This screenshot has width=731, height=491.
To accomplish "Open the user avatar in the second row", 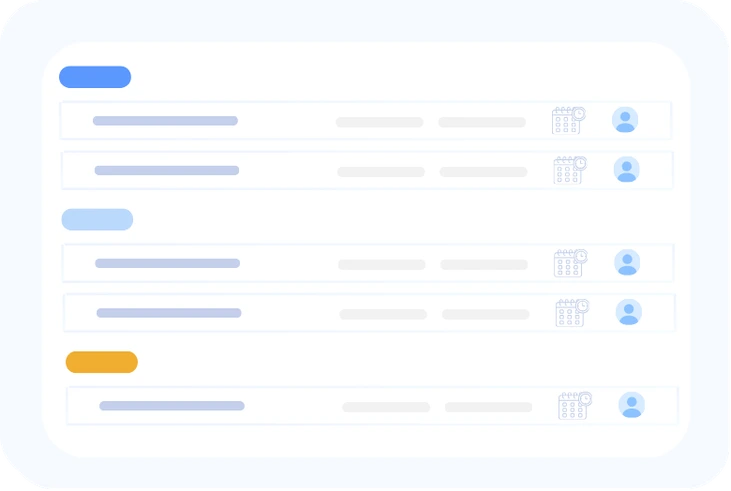I will click(x=627, y=170).
